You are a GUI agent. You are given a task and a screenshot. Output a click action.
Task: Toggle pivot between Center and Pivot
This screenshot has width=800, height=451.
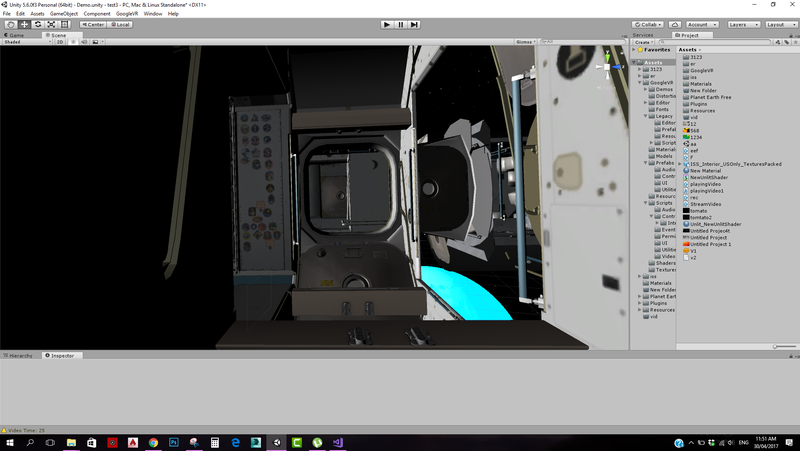pyautogui.click(x=93, y=24)
